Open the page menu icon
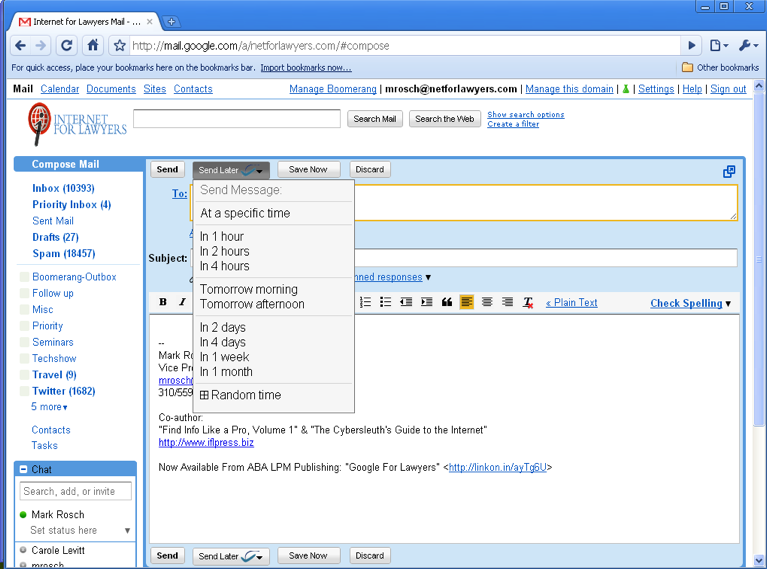Image resolution: width=767 pixels, height=569 pixels. tap(719, 46)
